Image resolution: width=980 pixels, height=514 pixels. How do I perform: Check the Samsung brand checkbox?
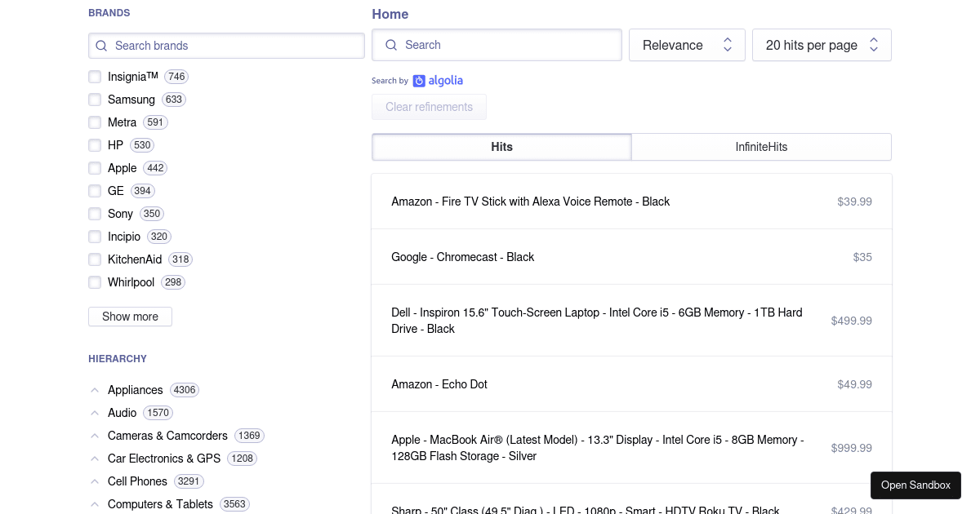pyautogui.click(x=95, y=100)
